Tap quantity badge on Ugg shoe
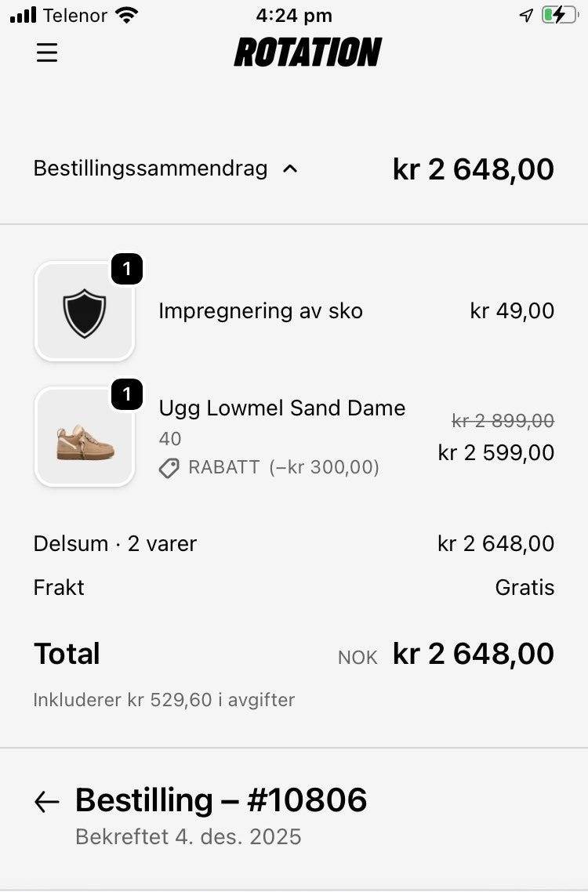 [127, 393]
